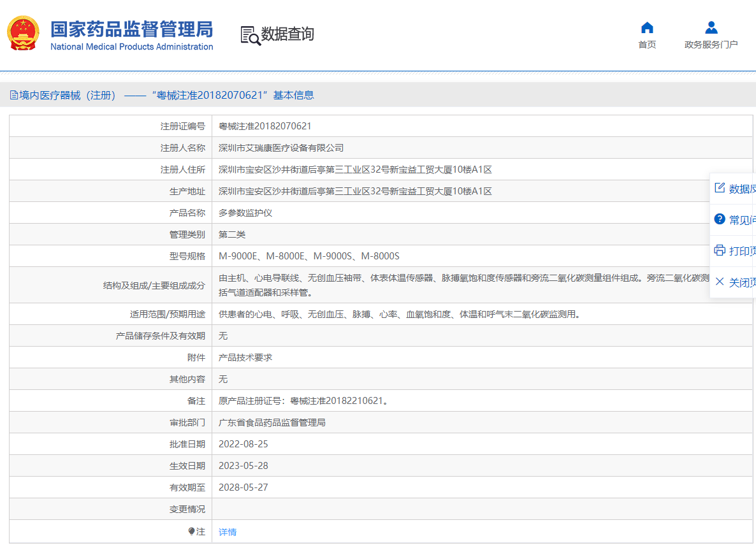Image resolution: width=756 pixels, height=548 pixels.
Task: Click the lightbulb icon beside 注
Action: 191,531
